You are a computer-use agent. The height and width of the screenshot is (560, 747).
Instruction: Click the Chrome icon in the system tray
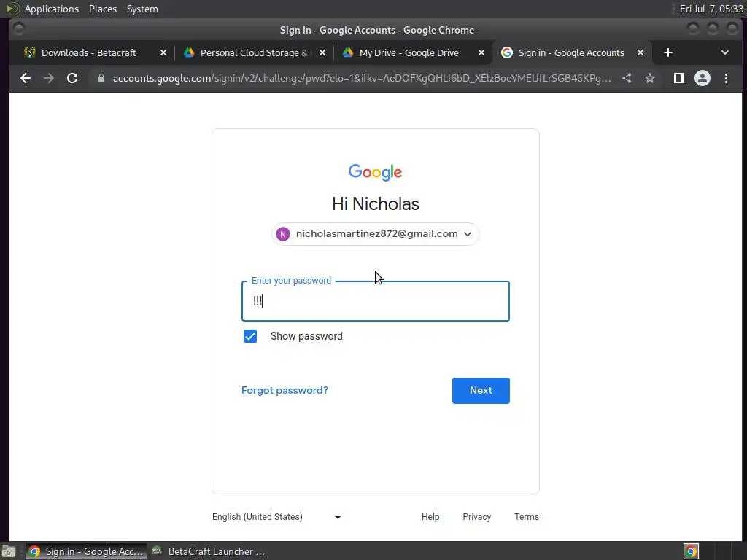coord(692,551)
